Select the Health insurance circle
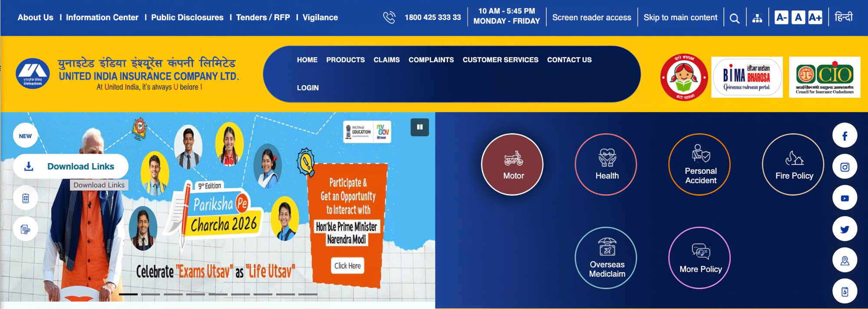This screenshot has height=309, width=868. 606,165
